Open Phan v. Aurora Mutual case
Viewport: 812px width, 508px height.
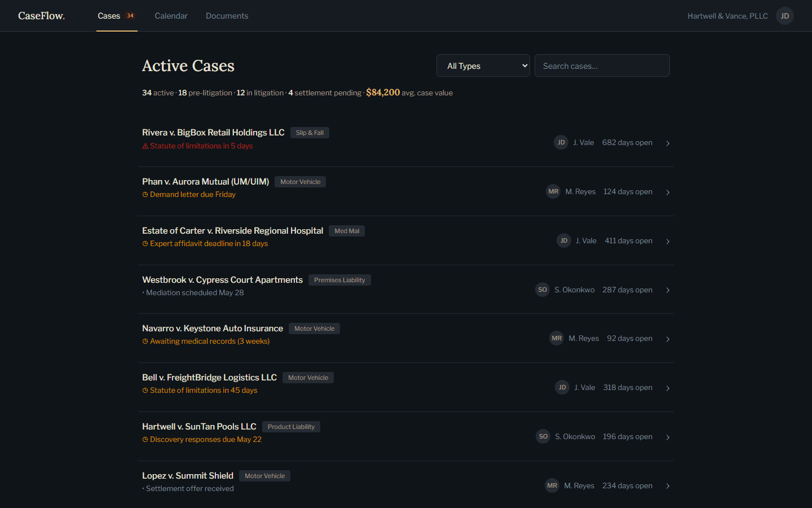pos(406,191)
